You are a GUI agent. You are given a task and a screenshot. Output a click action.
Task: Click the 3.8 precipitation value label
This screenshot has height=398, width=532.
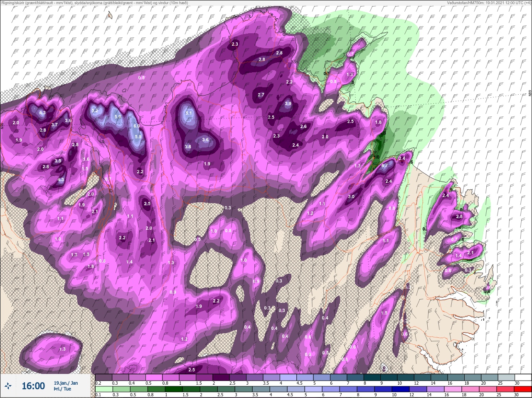click(x=188, y=147)
